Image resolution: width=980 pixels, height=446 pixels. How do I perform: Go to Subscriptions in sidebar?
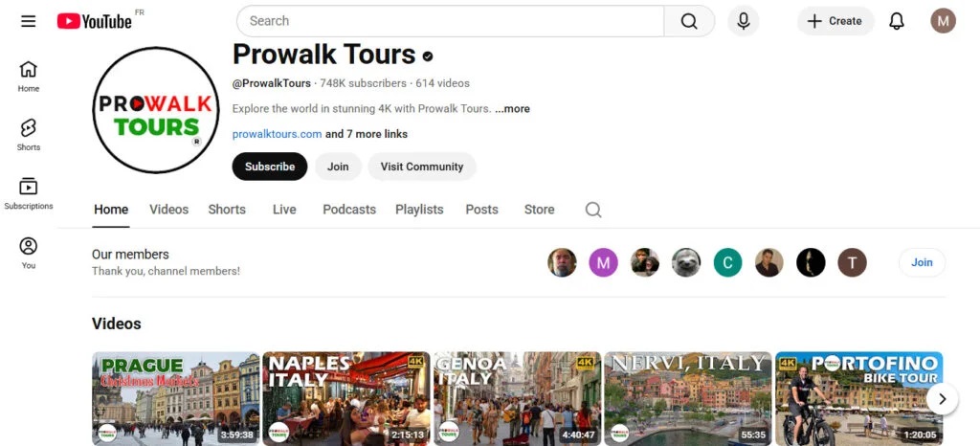[x=29, y=193]
